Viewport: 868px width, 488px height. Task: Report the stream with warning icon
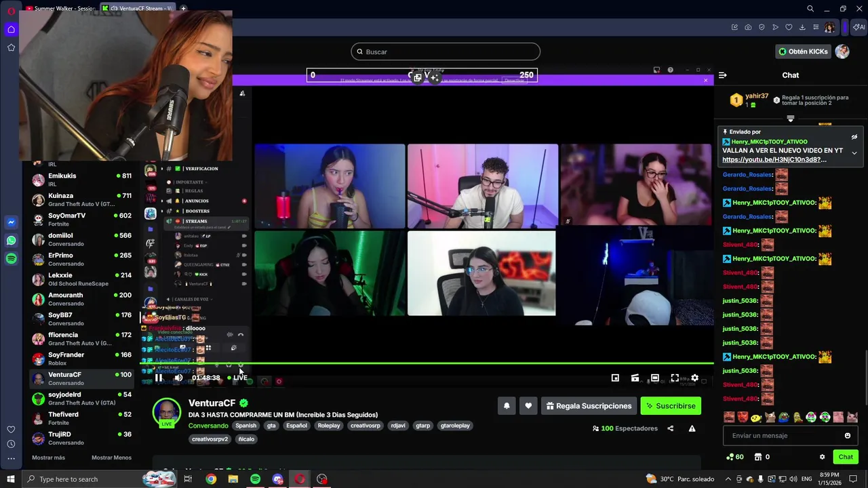tap(692, 428)
